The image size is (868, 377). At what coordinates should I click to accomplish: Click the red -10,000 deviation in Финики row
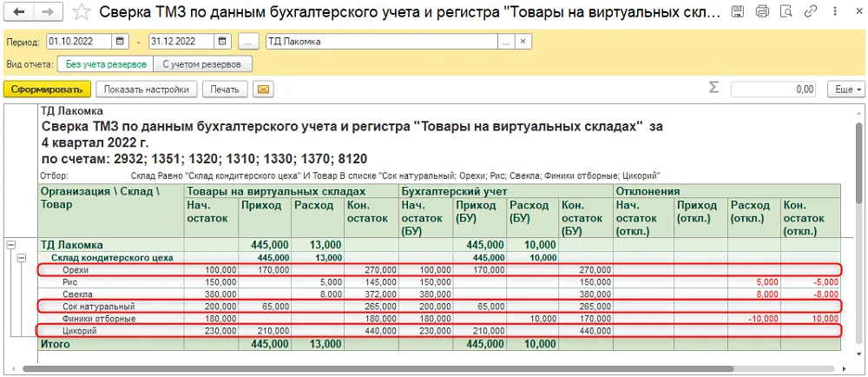coord(765,319)
